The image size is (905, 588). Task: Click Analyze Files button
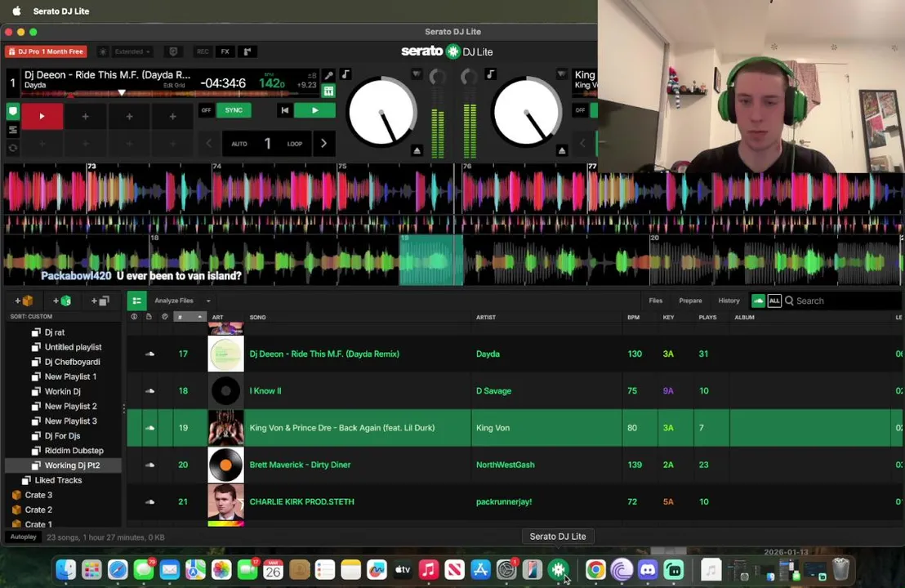coord(174,301)
